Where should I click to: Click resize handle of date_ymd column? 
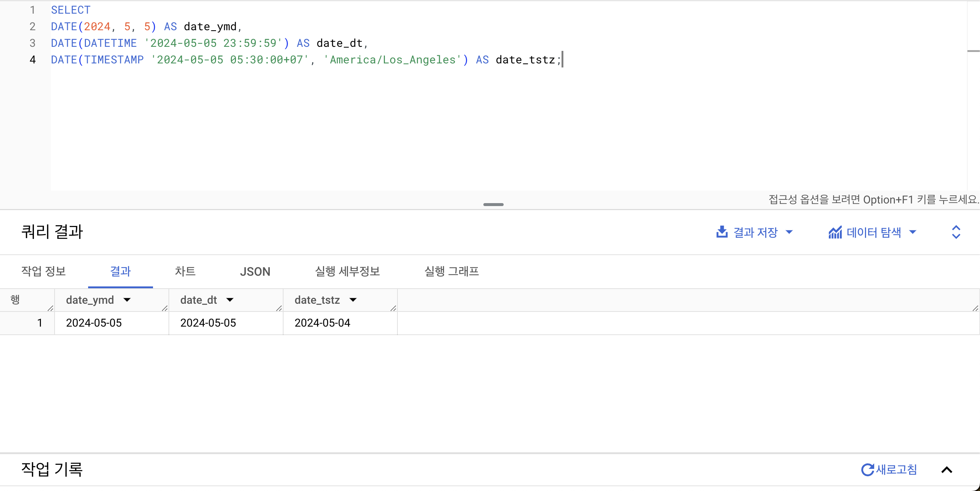coord(165,309)
